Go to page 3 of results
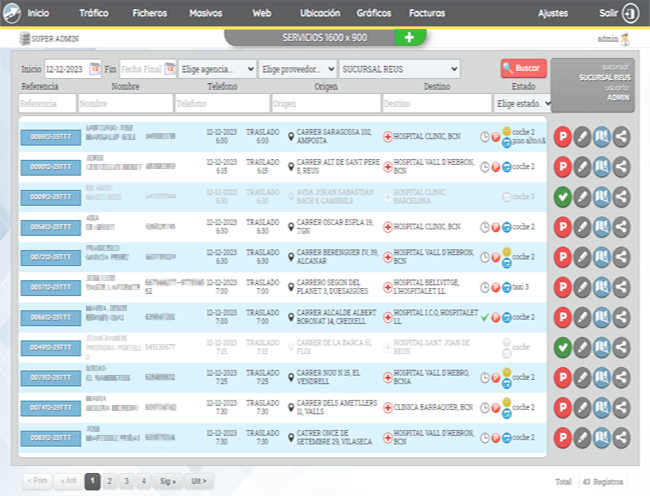 126,481
